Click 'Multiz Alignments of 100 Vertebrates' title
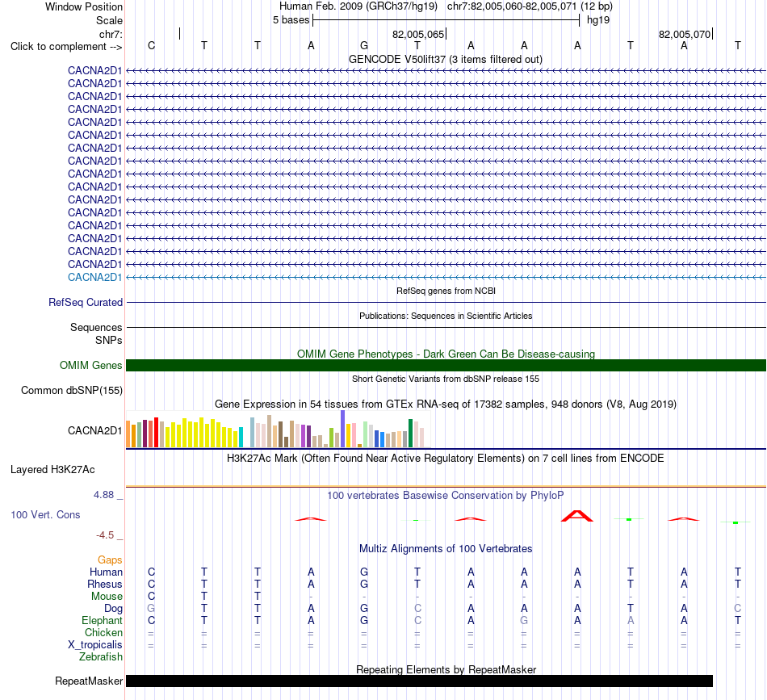The width and height of the screenshot is (767, 700). tap(446, 548)
